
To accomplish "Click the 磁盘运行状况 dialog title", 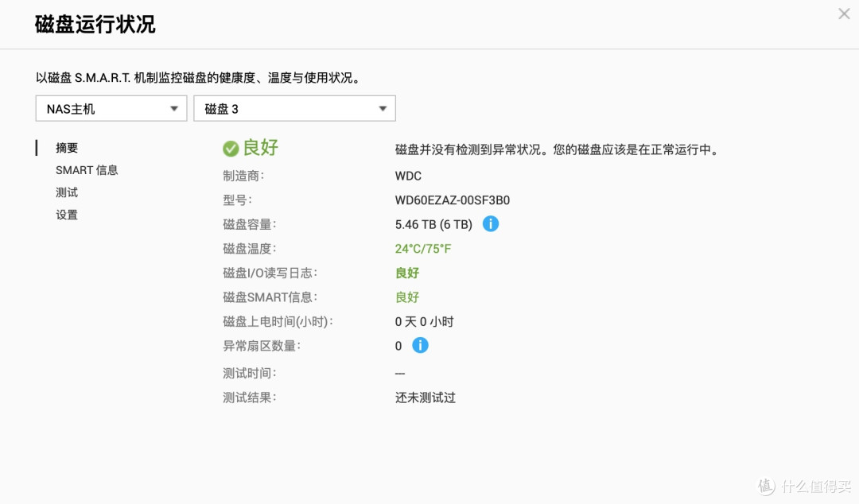I will pyautogui.click(x=94, y=25).
